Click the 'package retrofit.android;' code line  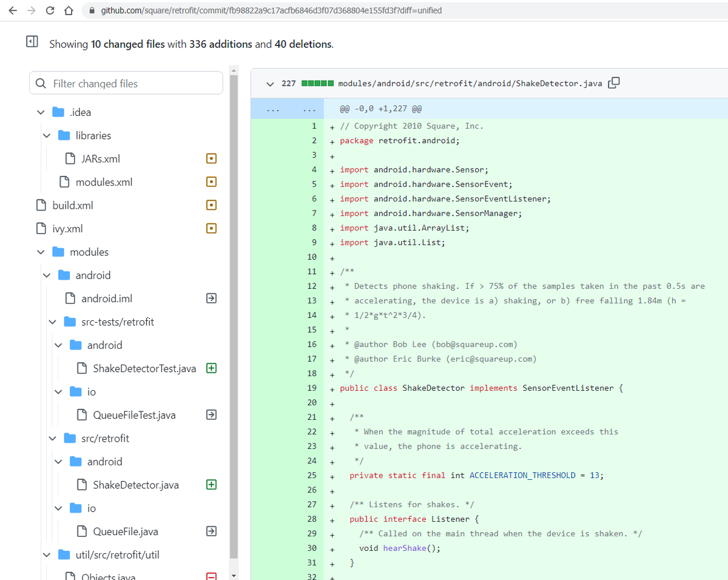click(400, 140)
